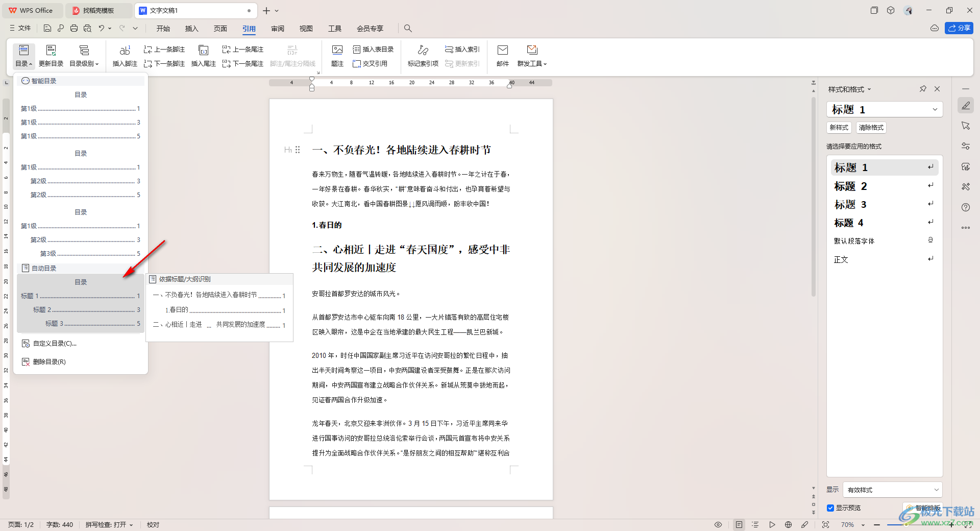This screenshot has height=531, width=980.
Task: Click the help question mark sidebar icon
Action: pyautogui.click(x=966, y=207)
